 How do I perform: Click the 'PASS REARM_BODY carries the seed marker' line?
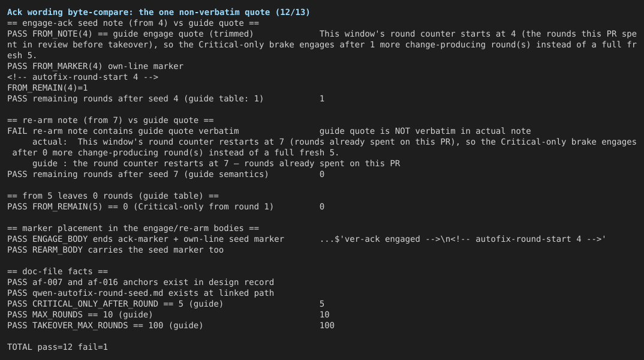[115, 250]
